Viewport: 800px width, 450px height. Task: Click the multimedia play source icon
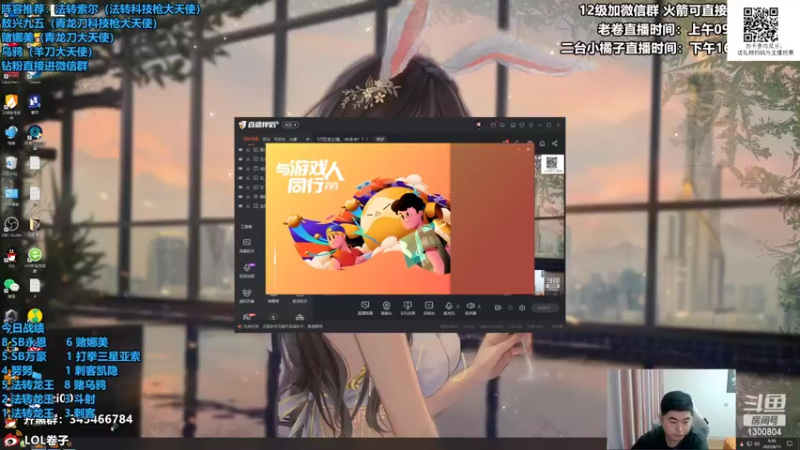[x=429, y=307]
